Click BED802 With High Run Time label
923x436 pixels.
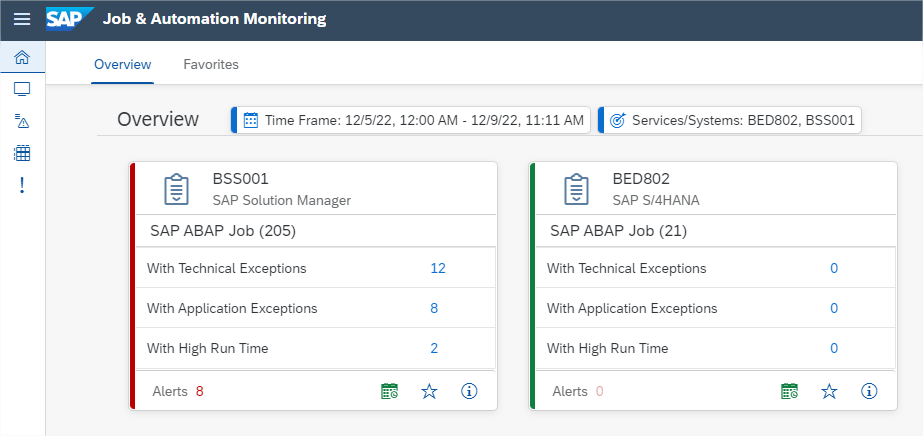coord(607,348)
